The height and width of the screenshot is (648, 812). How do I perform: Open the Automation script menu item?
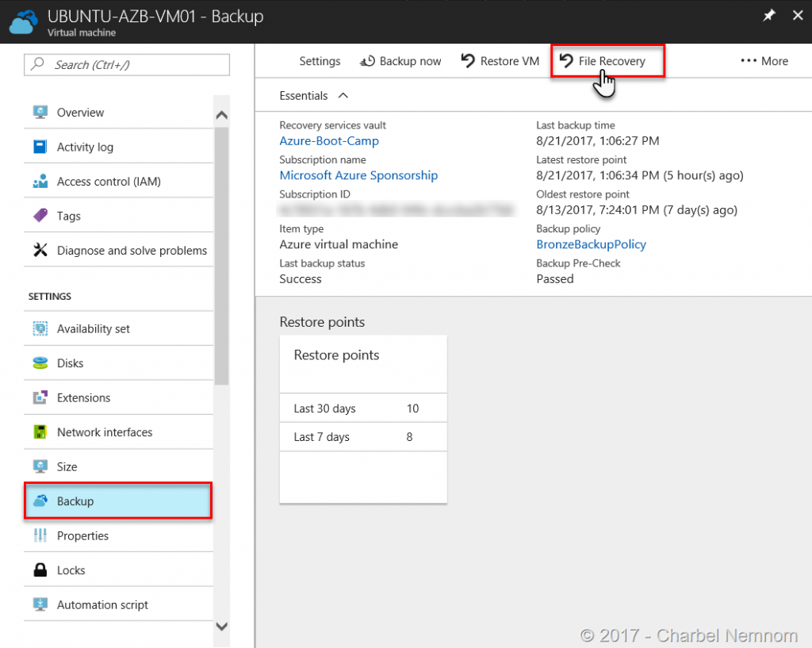click(119, 604)
